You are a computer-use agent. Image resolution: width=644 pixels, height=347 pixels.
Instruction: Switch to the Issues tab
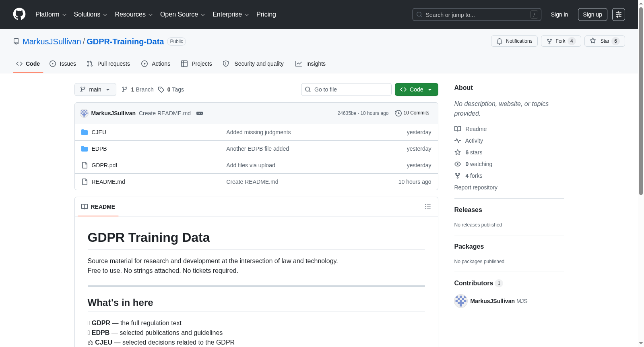tap(63, 64)
